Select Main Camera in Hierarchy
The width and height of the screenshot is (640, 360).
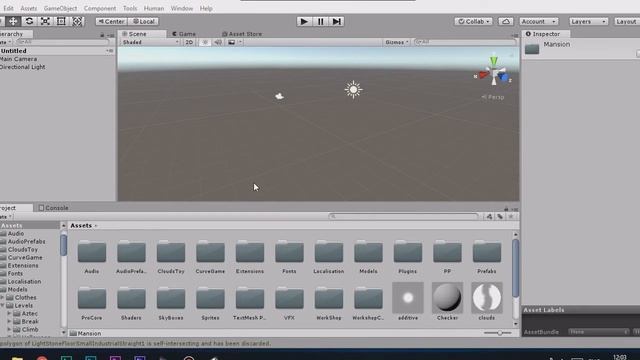click(18, 59)
